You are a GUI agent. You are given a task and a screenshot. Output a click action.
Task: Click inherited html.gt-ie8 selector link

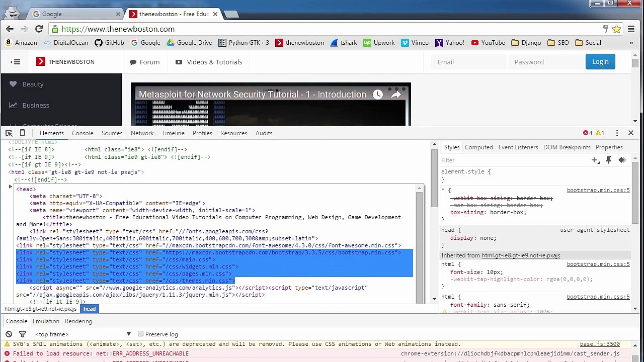point(521,255)
